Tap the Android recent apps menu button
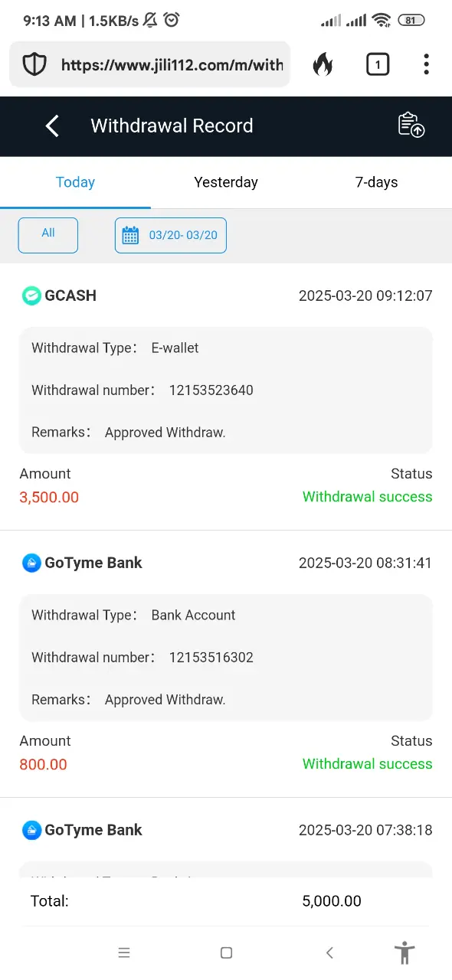The image size is (452, 980). point(124,953)
